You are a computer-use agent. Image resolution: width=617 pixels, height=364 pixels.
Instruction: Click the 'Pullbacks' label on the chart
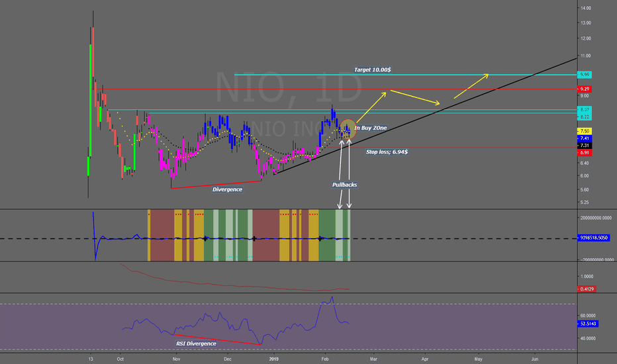coord(344,185)
